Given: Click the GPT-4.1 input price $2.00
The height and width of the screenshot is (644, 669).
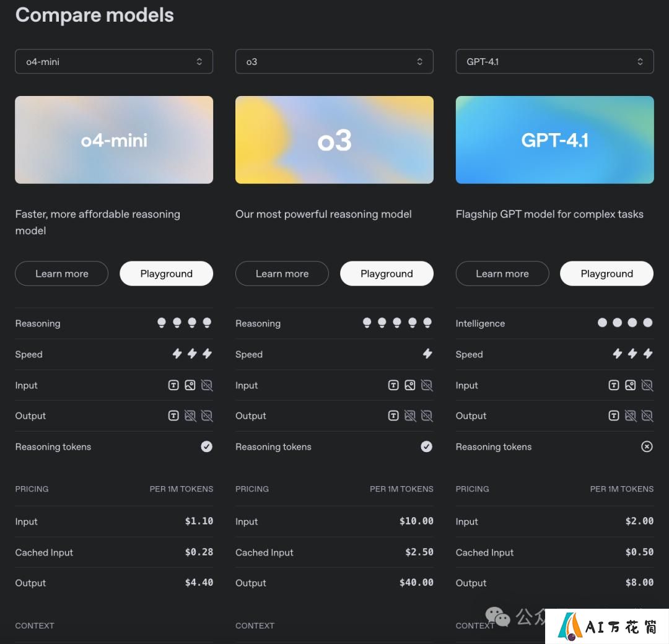Looking at the screenshot, I should 639,521.
